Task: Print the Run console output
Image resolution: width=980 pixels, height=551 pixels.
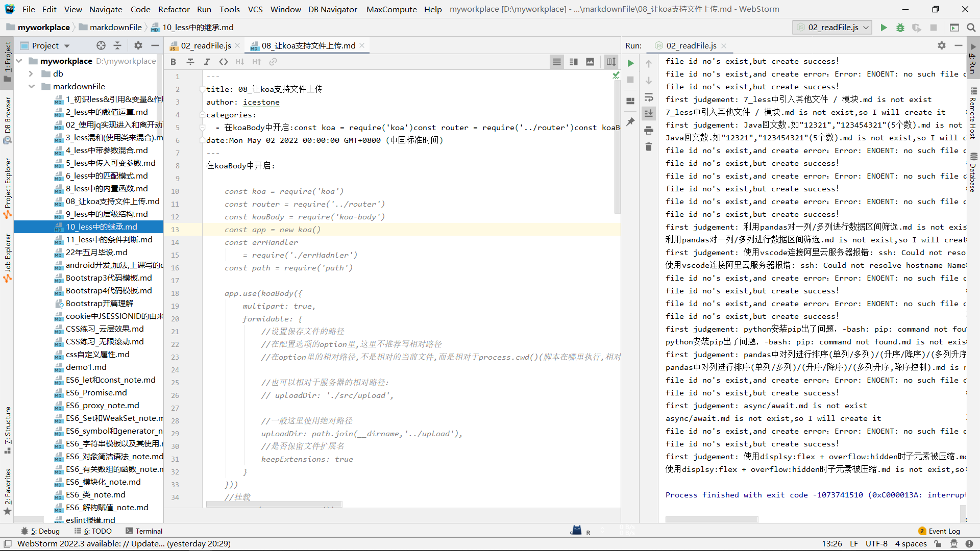Action: [649, 130]
